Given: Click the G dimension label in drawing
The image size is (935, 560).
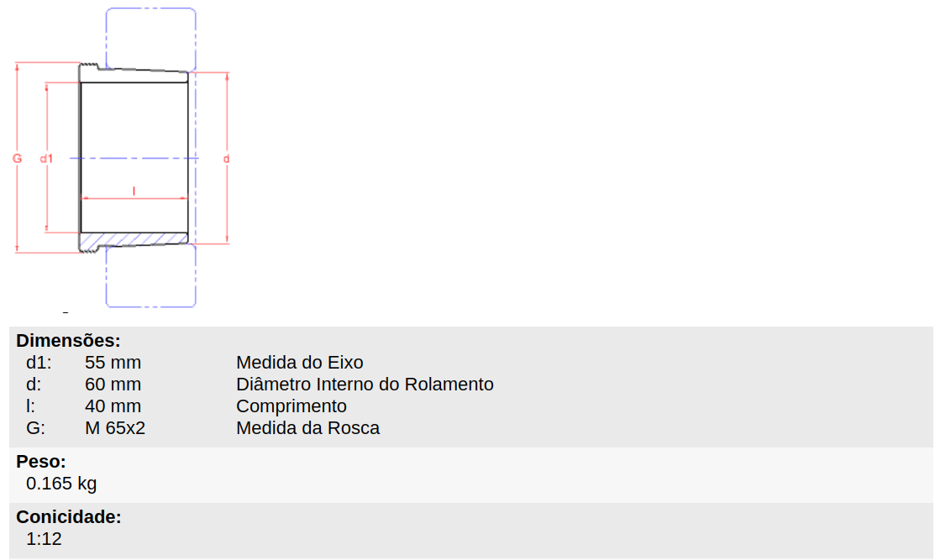Looking at the screenshot, I should 18,159.
